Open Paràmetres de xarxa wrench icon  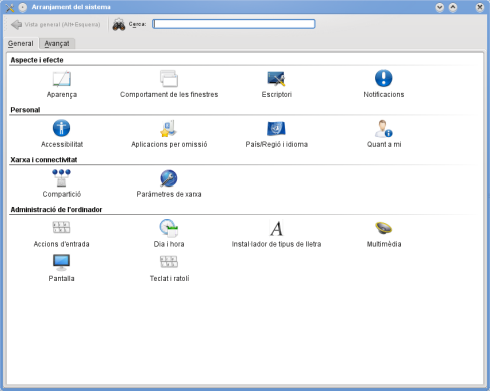(169, 178)
